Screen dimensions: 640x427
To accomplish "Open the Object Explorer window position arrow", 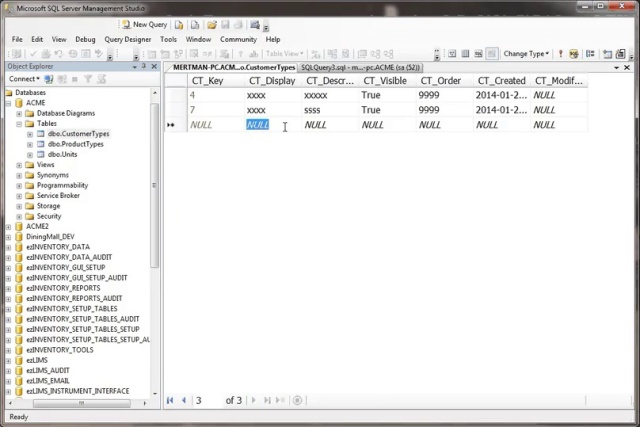I will pos(135,67).
